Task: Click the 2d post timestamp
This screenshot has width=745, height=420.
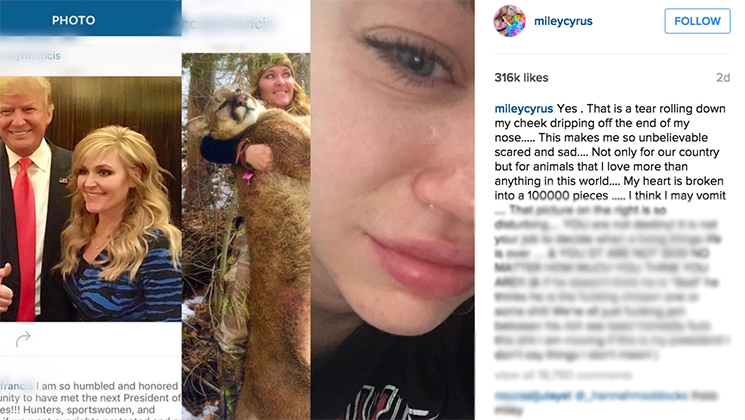Action: (x=723, y=77)
